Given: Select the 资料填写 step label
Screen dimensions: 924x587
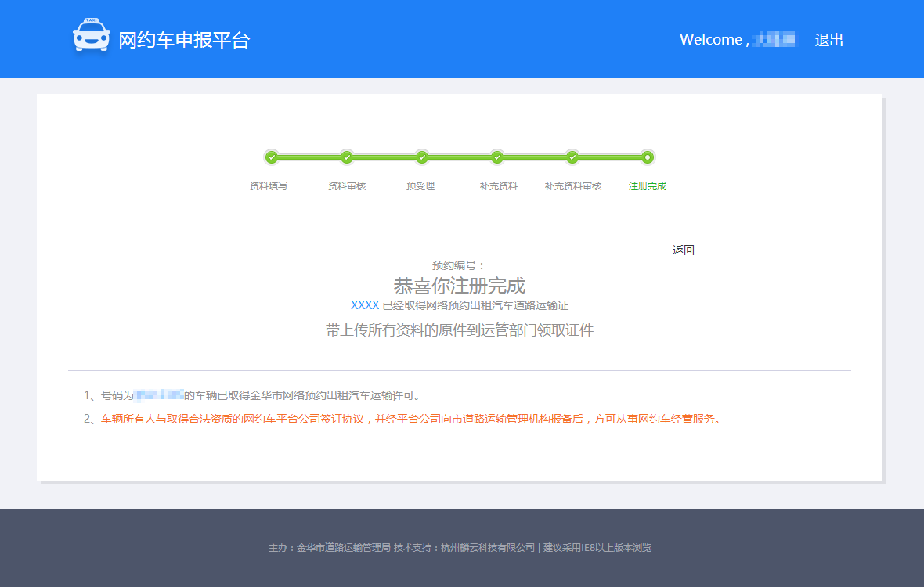Looking at the screenshot, I should click(x=269, y=186).
